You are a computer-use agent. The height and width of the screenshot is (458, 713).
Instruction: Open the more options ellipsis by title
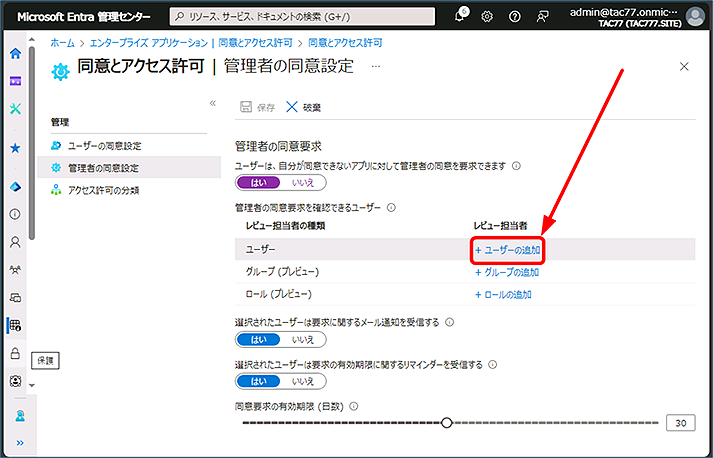coord(376,66)
